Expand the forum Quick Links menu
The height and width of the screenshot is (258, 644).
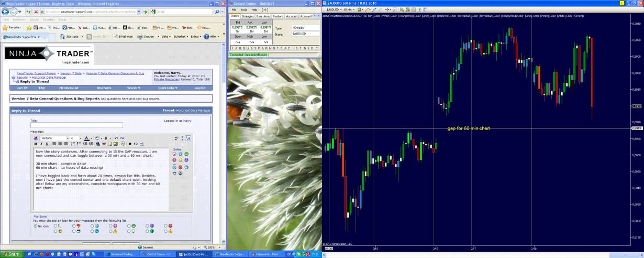(x=168, y=88)
